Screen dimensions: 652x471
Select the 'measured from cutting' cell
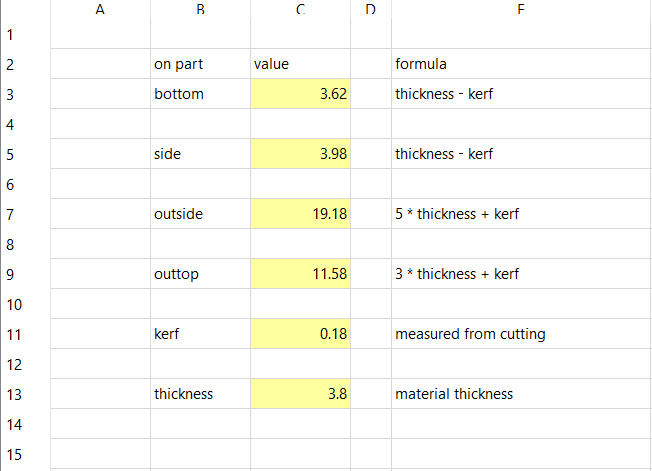520,334
